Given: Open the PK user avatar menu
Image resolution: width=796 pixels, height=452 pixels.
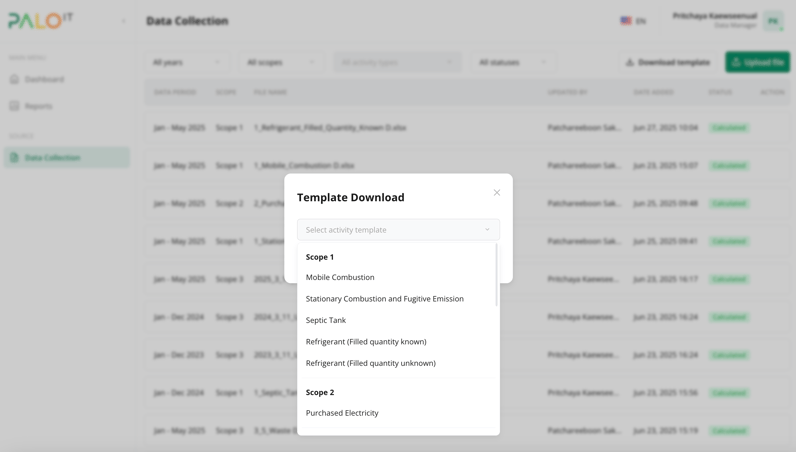Looking at the screenshot, I should pos(773,21).
